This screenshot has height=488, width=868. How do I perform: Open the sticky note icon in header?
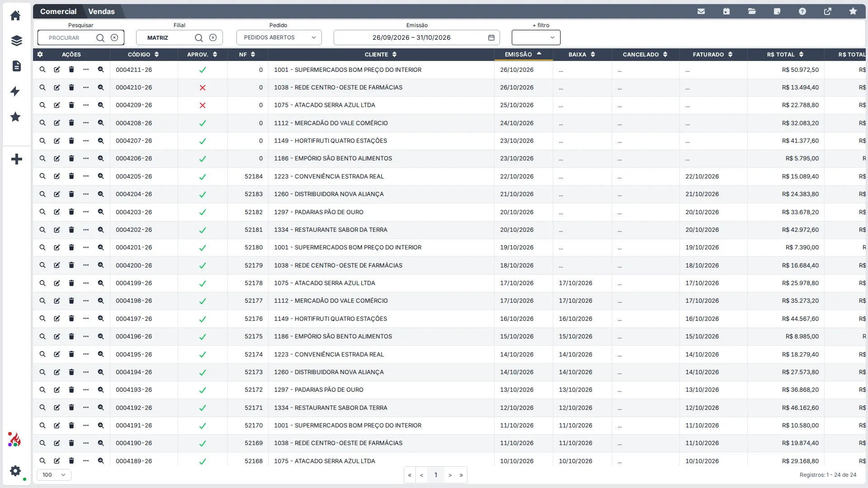pos(777,11)
